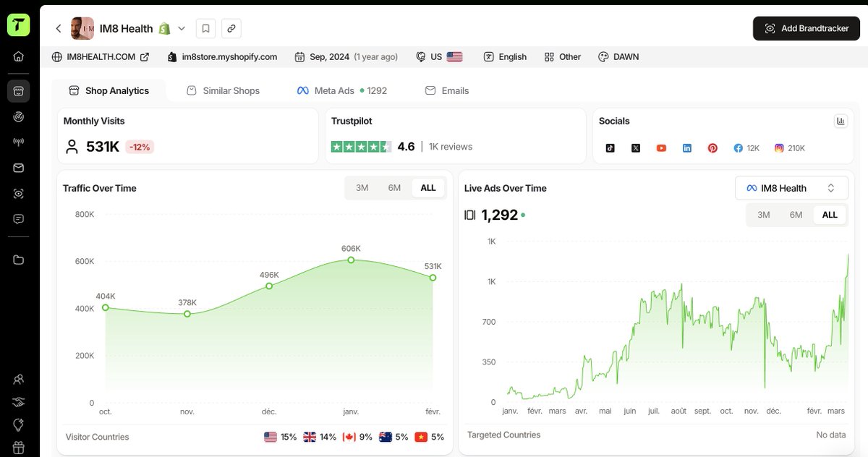Click the copy link icon button
This screenshot has height=457, width=868.
click(231, 28)
